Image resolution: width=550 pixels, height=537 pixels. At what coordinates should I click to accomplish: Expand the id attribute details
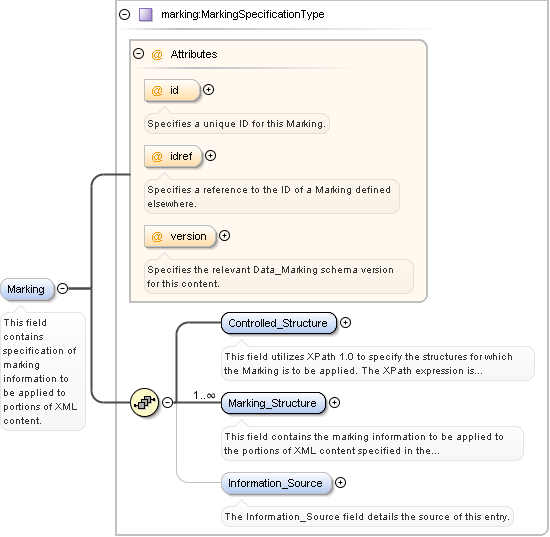pos(208,90)
